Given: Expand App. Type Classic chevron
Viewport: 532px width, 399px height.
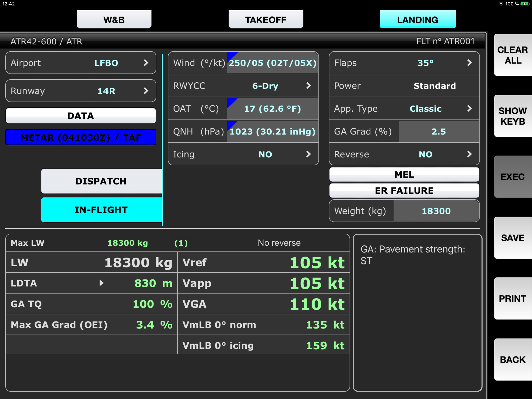Looking at the screenshot, I should pyautogui.click(x=469, y=109).
